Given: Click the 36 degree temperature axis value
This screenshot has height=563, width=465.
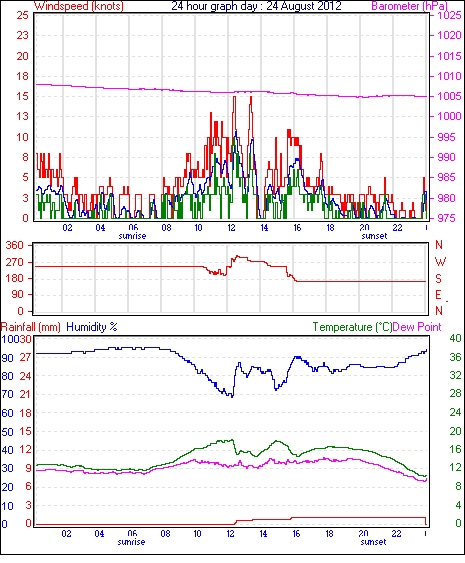Looking at the screenshot, I should [455, 357].
